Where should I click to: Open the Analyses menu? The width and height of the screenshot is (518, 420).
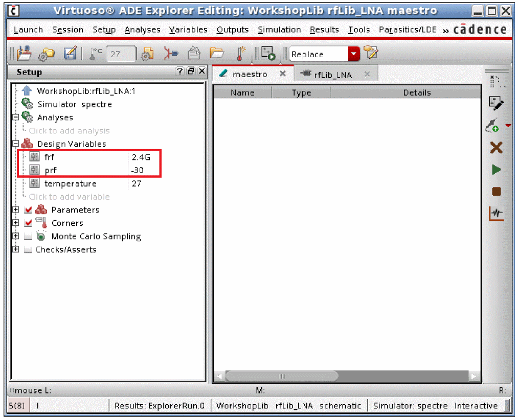pos(142,30)
